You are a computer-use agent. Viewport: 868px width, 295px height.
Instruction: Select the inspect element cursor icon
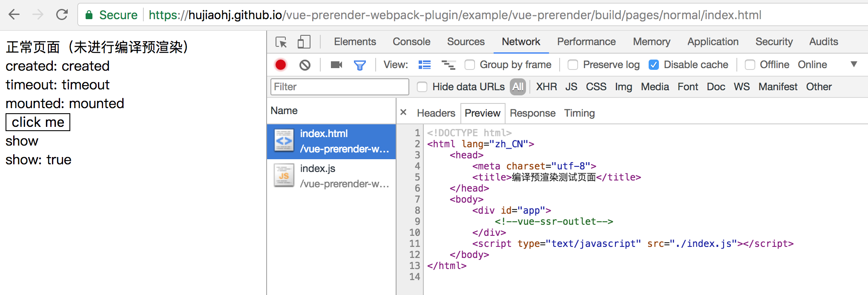pos(281,42)
